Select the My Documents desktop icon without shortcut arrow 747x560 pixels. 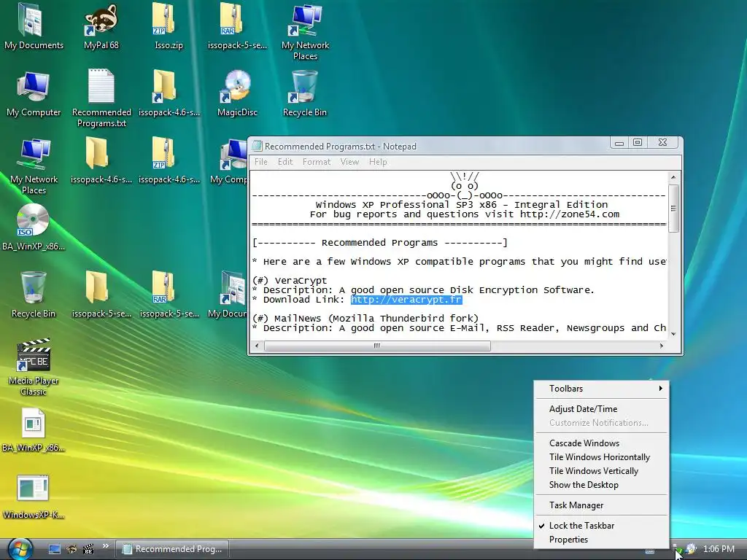tap(34, 27)
